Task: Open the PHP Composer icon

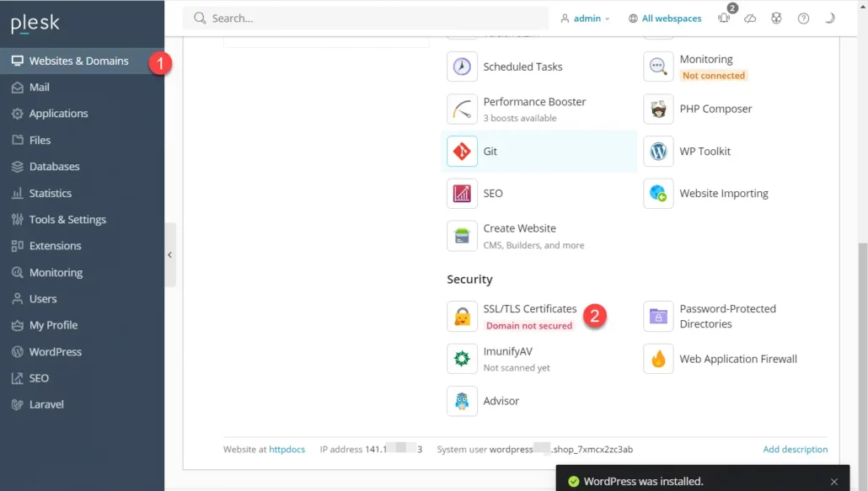Action: click(658, 109)
